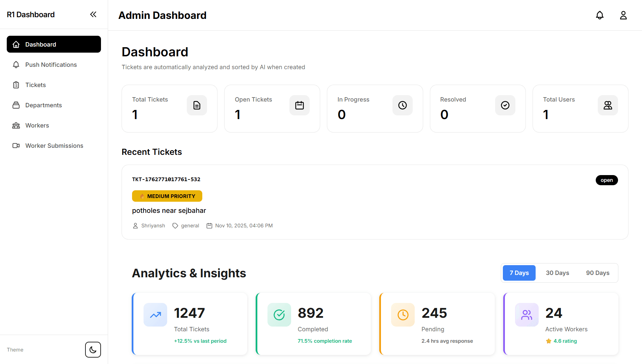This screenshot has height=364, width=642.
Task: Click the '2.4 hrs avg response' text
Action: click(x=447, y=341)
